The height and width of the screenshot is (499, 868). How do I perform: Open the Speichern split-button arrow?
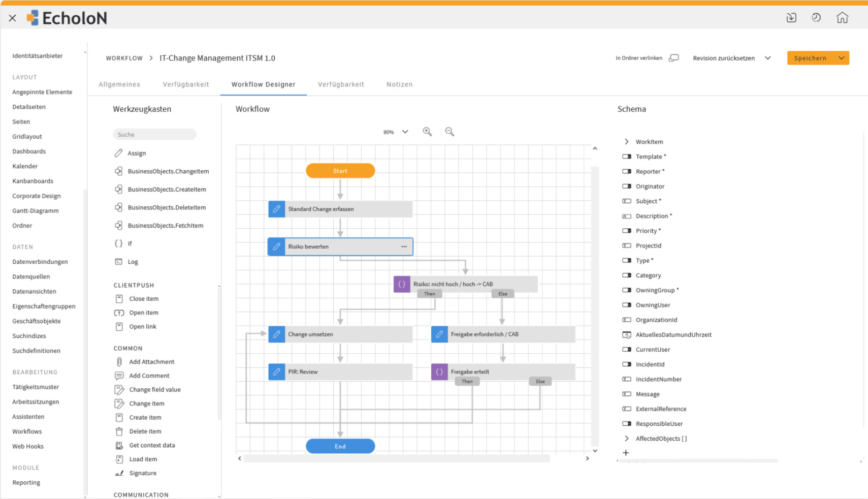tap(842, 58)
